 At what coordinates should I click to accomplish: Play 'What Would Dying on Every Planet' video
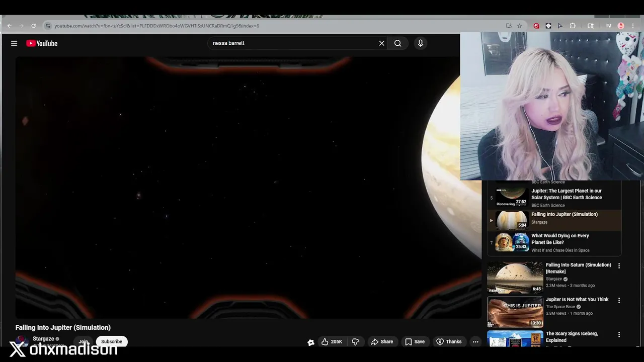(x=554, y=242)
